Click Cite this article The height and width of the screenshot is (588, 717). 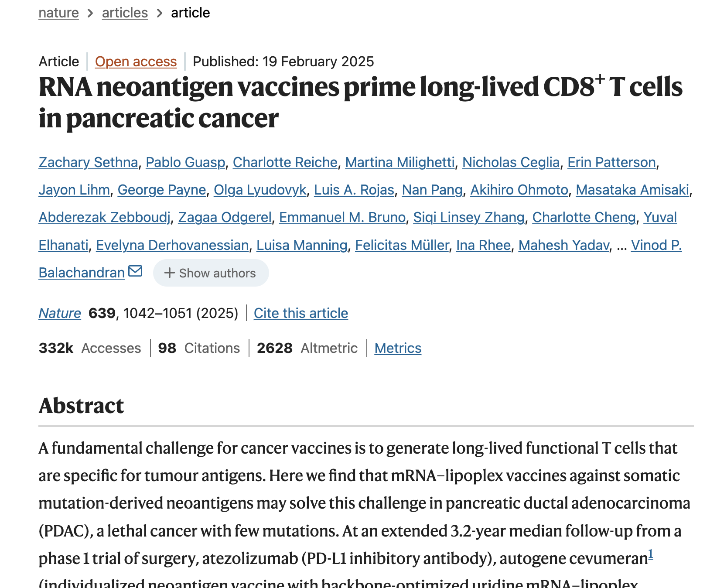301,313
